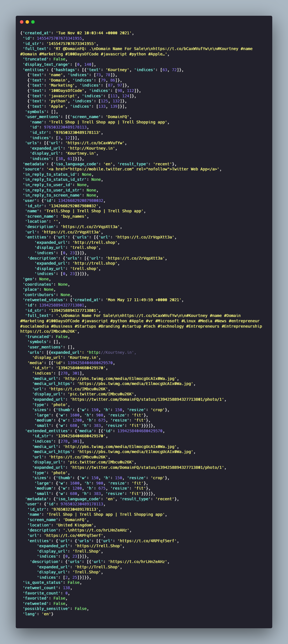Click the user id 1342668292087980032 number
Image resolution: width=288 pixels, height=644 pixels.
coord(81,201)
